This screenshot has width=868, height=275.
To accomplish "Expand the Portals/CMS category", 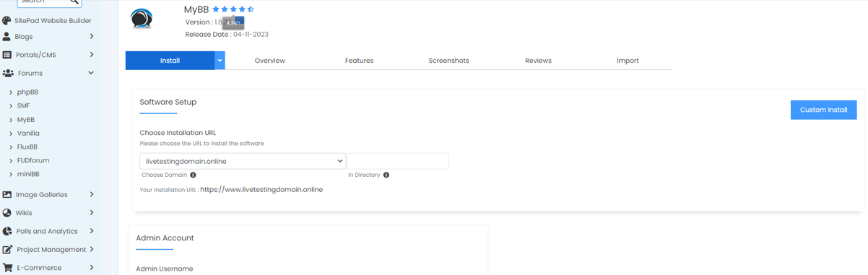I will [x=92, y=55].
